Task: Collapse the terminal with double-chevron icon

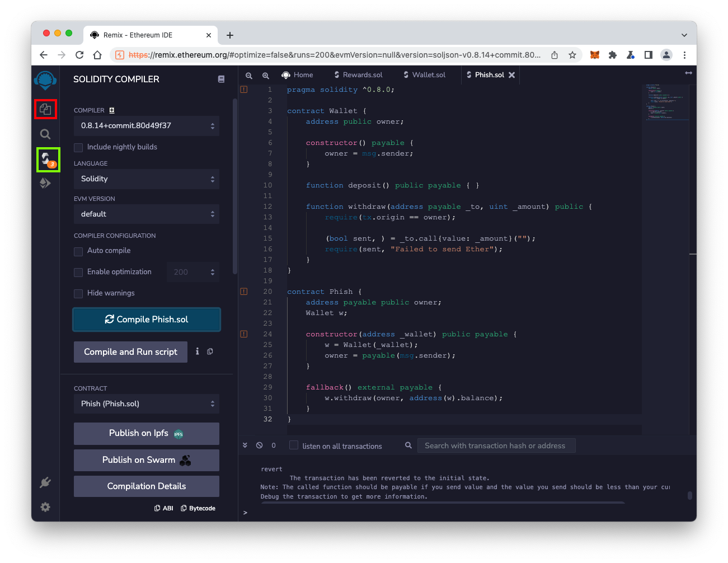Action: click(245, 445)
